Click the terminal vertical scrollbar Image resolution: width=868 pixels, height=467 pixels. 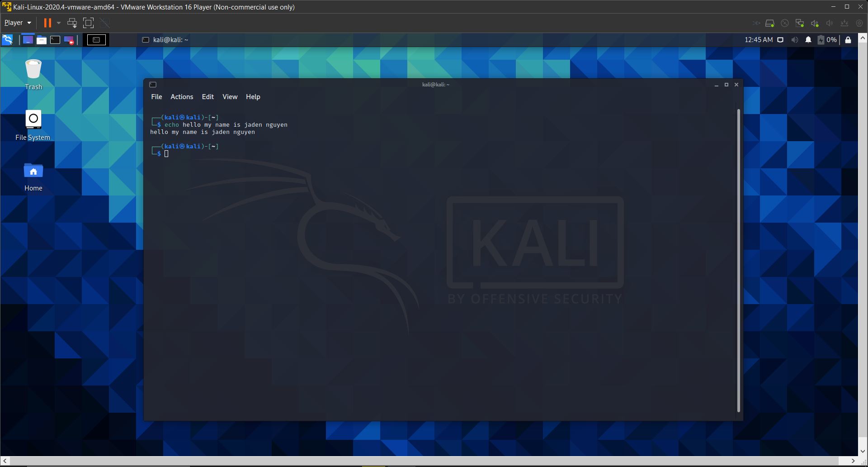pos(739,261)
